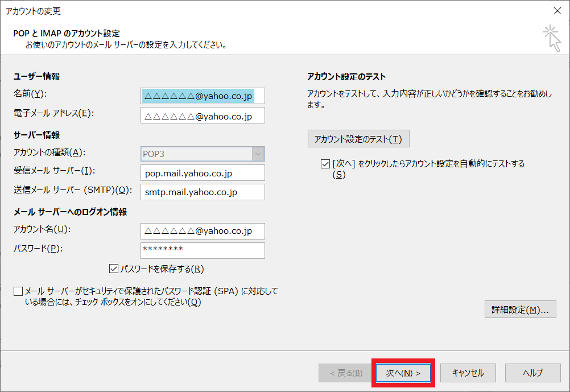
Task: Click the disabled 戻る(B) button
Action: pyautogui.click(x=346, y=373)
